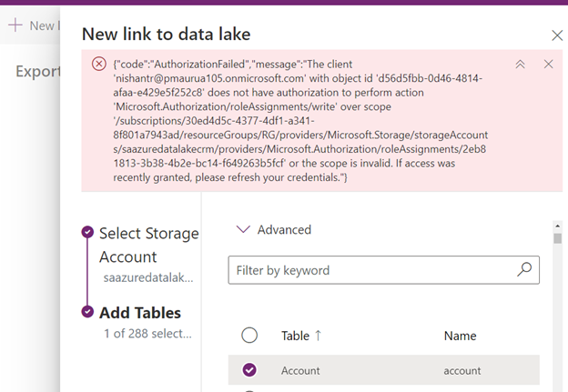Collapse error message using double chevron
The image size is (568, 392).
(521, 64)
